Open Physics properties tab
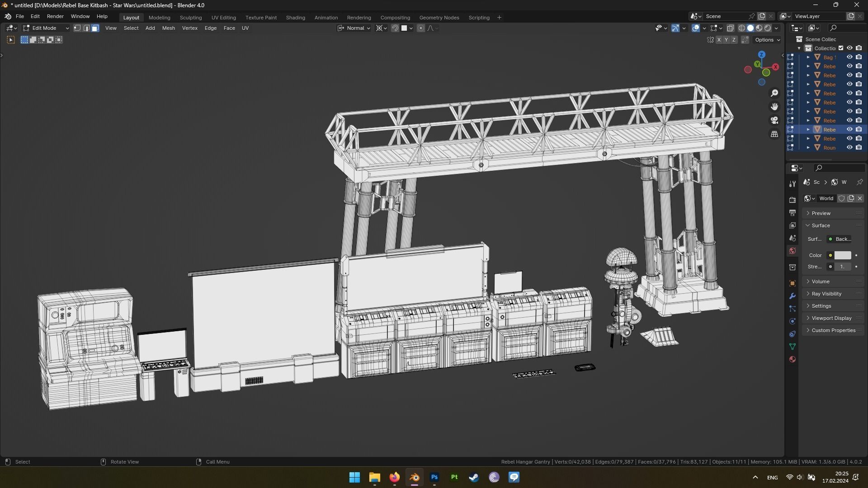The image size is (868, 488). click(x=792, y=321)
